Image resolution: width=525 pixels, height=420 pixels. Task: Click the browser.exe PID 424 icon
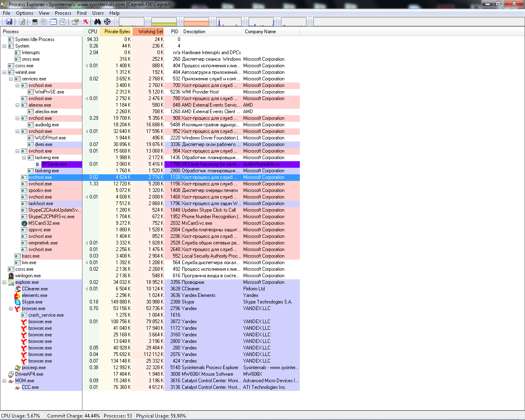(x=24, y=361)
